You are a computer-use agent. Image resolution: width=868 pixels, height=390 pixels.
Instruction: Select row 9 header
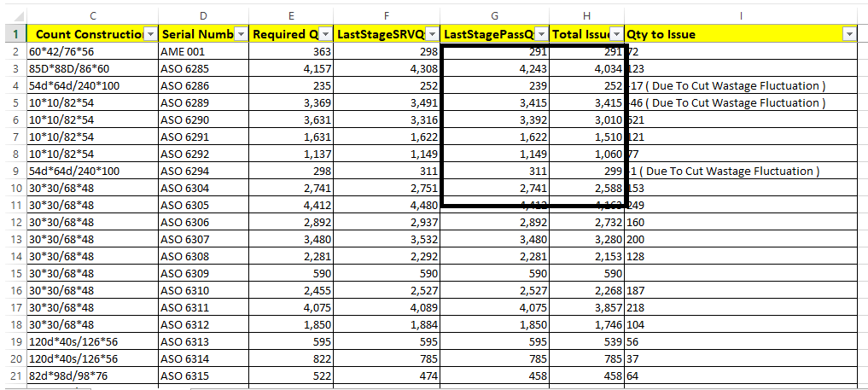(x=15, y=171)
